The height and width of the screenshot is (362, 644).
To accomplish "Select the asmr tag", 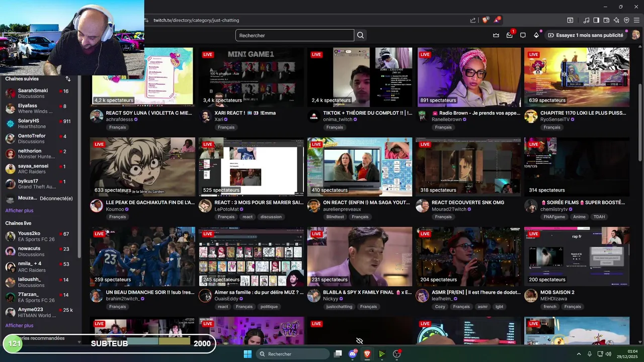I will coord(482,307).
